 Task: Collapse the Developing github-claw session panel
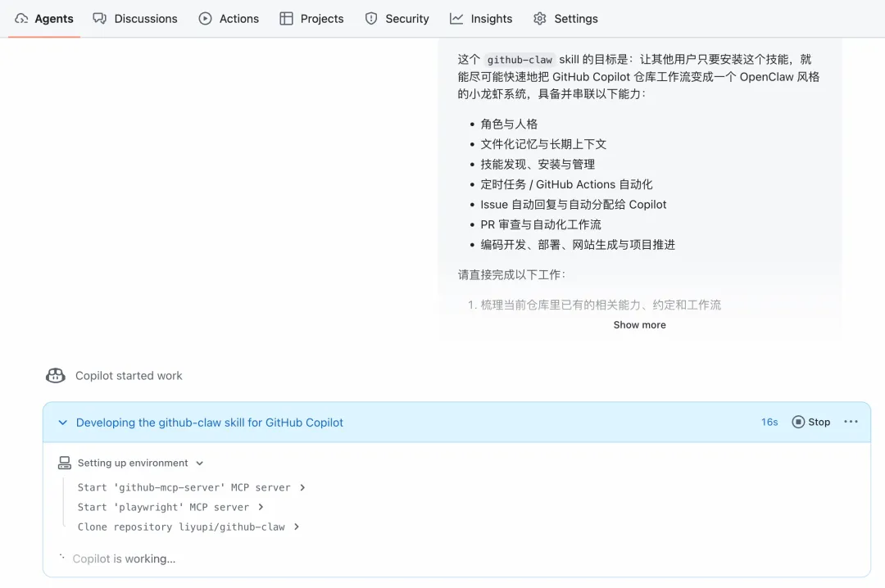pyautogui.click(x=62, y=422)
